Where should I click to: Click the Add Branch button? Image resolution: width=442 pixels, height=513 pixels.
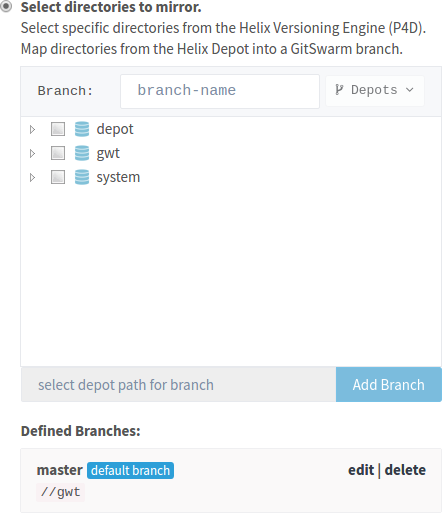click(389, 385)
